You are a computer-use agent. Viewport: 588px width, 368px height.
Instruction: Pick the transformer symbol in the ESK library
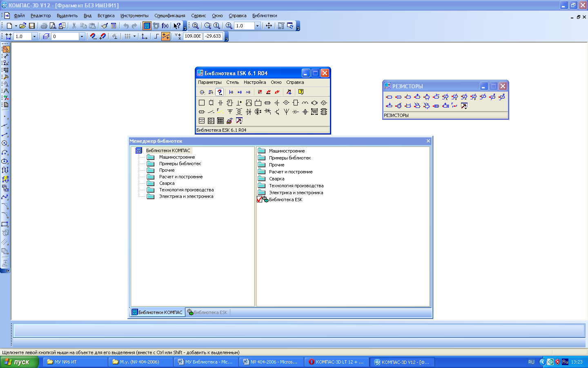(239, 112)
